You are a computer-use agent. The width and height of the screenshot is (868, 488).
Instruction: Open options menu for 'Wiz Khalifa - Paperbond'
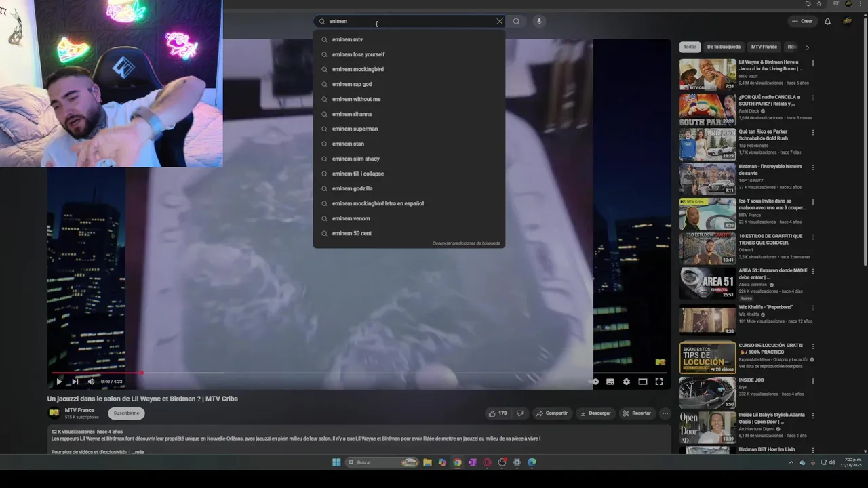pyautogui.click(x=813, y=308)
